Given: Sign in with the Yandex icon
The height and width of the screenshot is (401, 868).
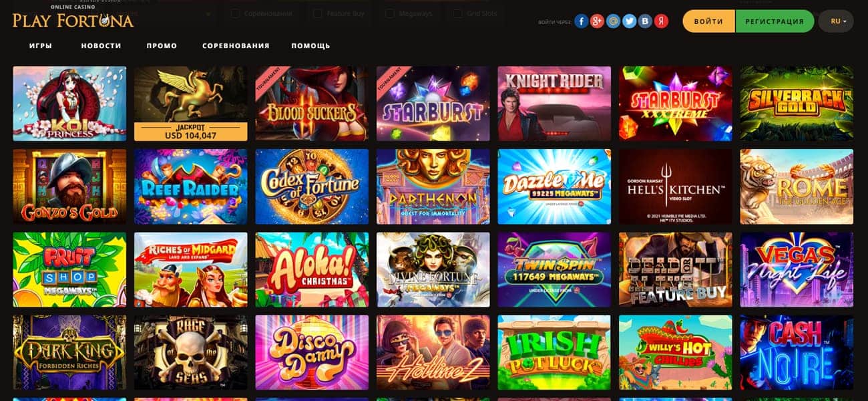Looking at the screenshot, I should 661,21.
